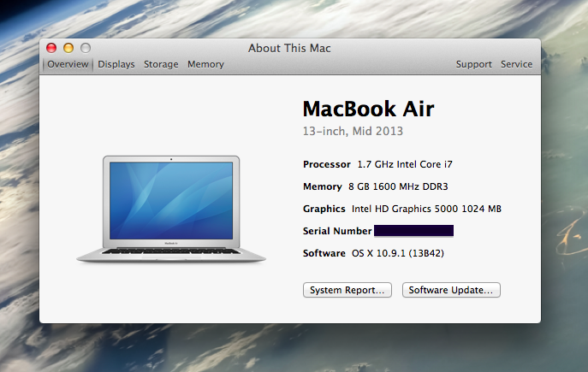This screenshot has height=372, width=588.
Task: Select the 1.7 GHz Intel Core i7 text
Action: pos(405,164)
